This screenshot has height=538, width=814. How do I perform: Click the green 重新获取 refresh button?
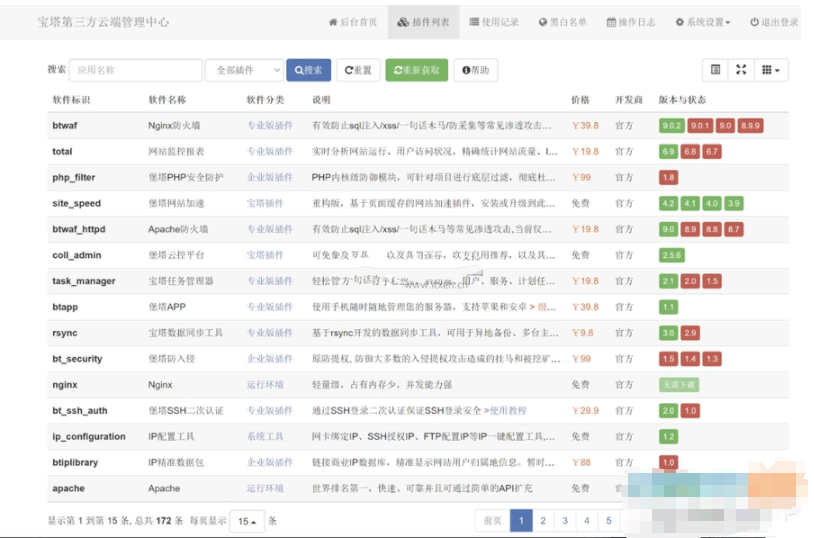coord(417,70)
